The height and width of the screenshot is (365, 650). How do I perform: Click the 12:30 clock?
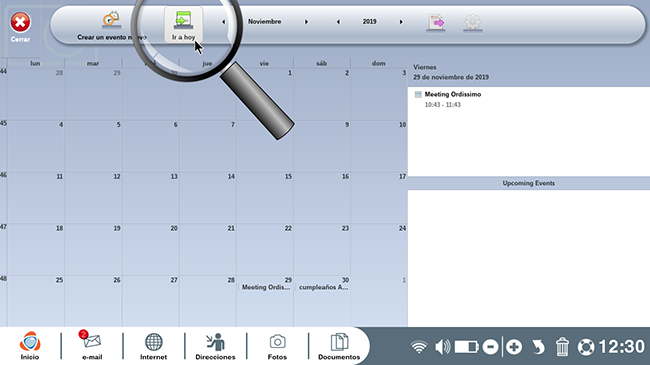tap(622, 347)
